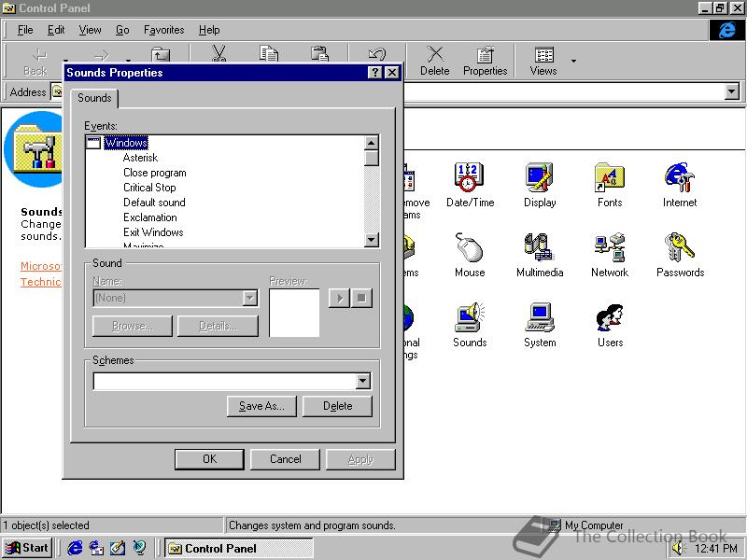Viewport: 747px width, 560px height.
Task: Select the Asterisk event
Action: pyautogui.click(x=141, y=158)
